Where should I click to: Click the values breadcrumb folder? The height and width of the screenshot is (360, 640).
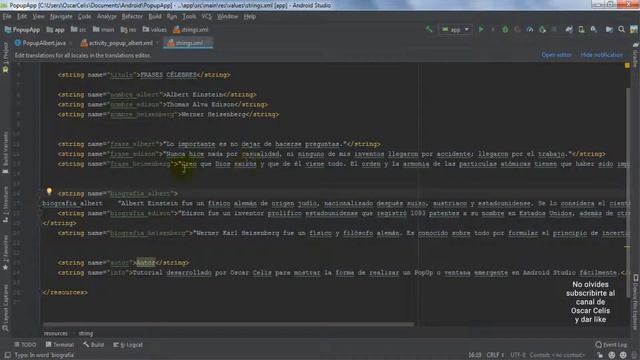pyautogui.click(x=155, y=30)
